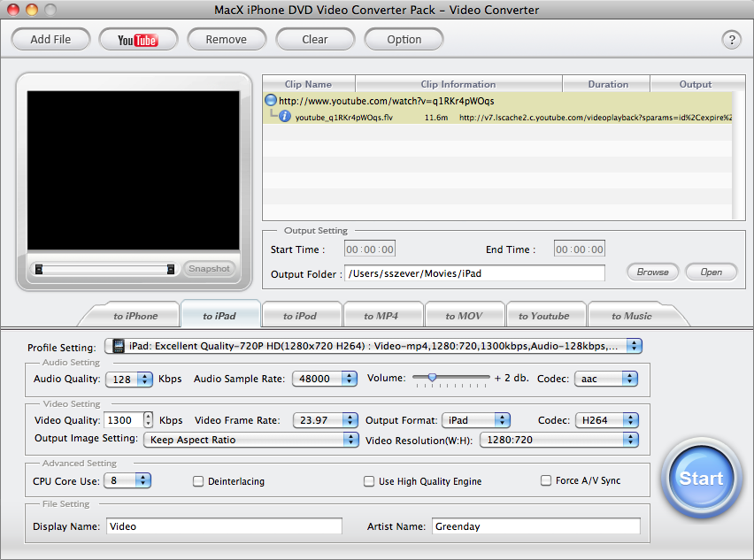Click the 11.6m file size value
This screenshot has width=754, height=560.
pyautogui.click(x=436, y=118)
